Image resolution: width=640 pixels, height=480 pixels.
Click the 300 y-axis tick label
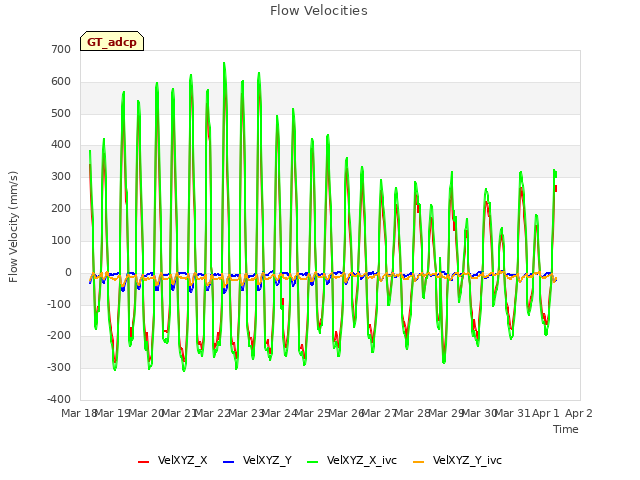pos(61,176)
